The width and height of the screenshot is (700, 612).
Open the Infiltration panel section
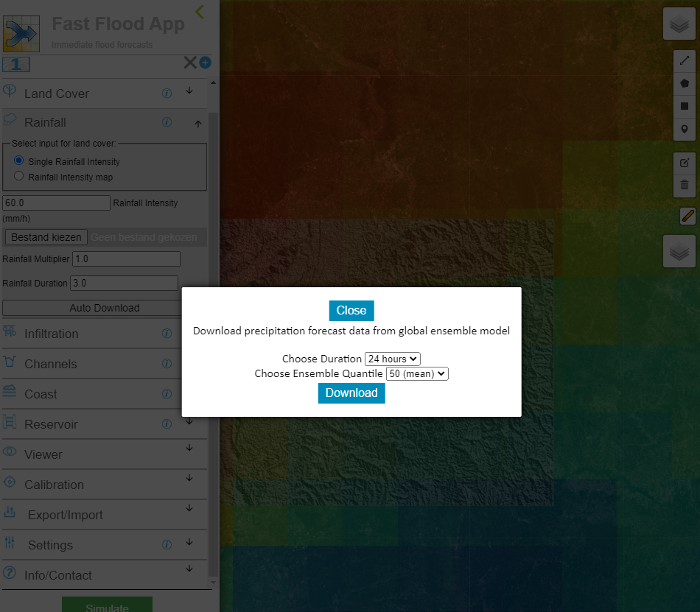pos(51,334)
